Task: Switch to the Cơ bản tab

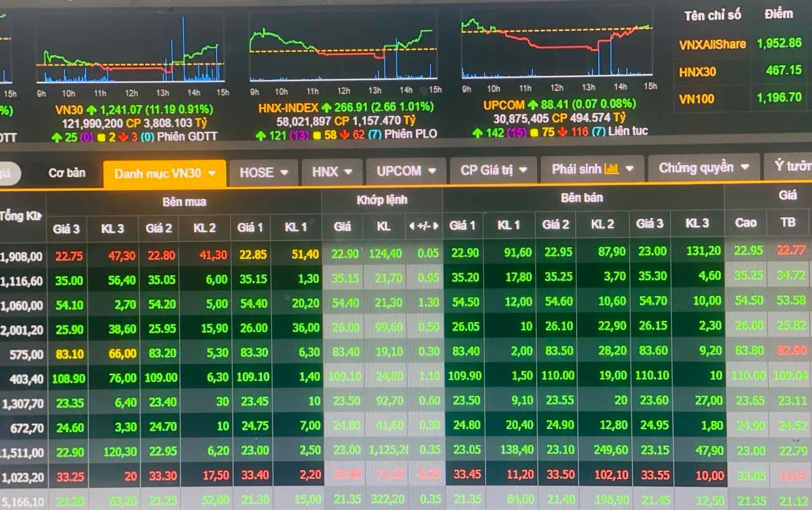Action: click(67, 173)
